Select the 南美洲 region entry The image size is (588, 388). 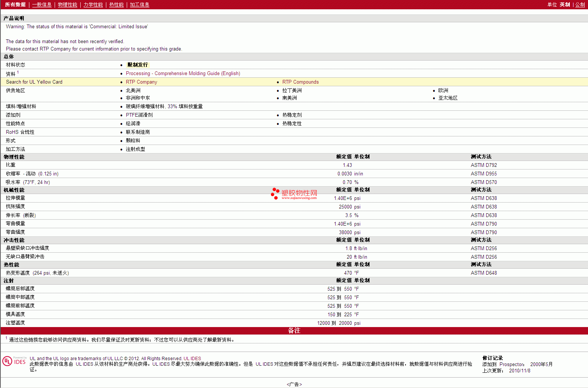(x=290, y=98)
